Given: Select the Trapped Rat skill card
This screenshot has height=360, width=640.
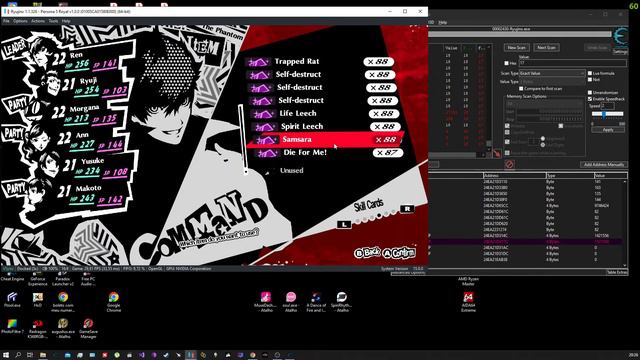Looking at the screenshot, I should click(x=320, y=62).
